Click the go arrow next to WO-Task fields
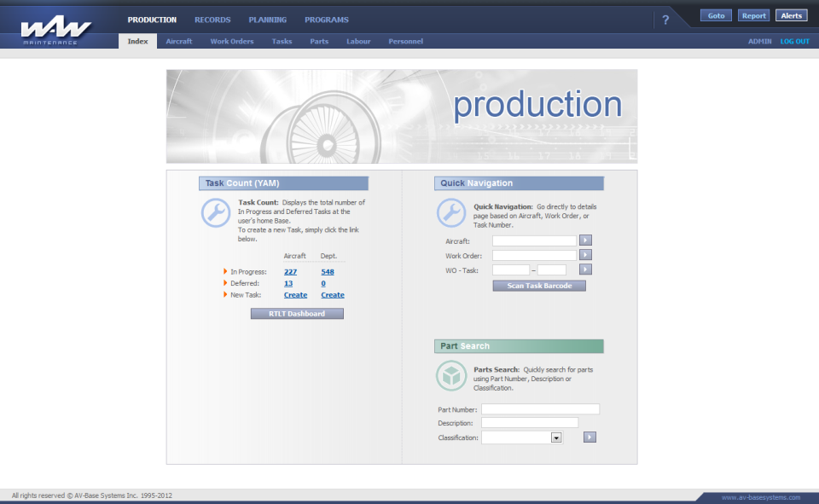Viewport: 819px width, 504px height. pos(585,269)
